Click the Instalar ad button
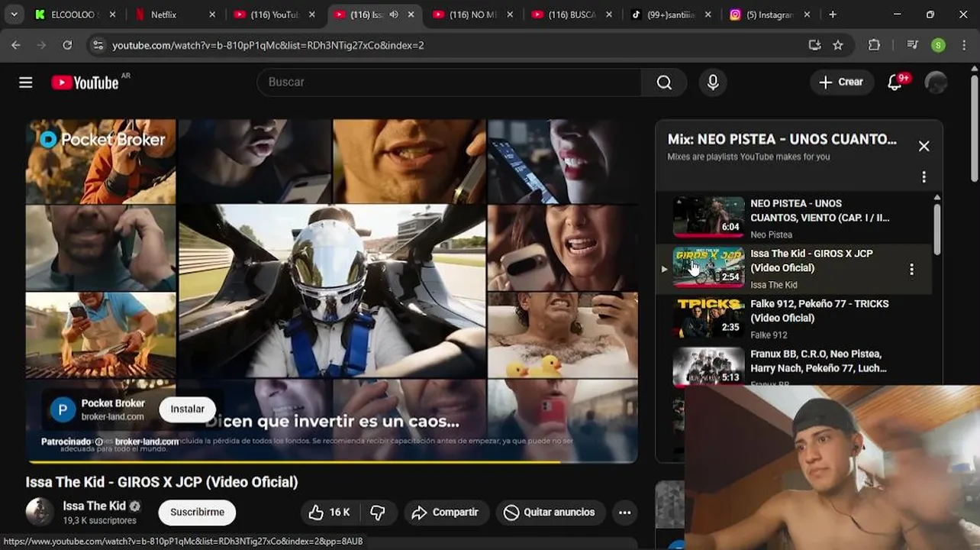The height and width of the screenshot is (550, 980). point(187,409)
